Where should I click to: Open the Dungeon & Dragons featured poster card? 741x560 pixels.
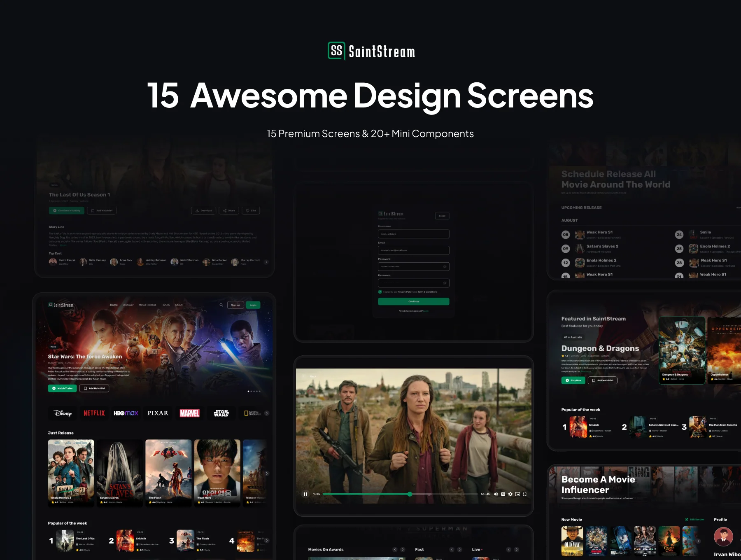(682, 350)
